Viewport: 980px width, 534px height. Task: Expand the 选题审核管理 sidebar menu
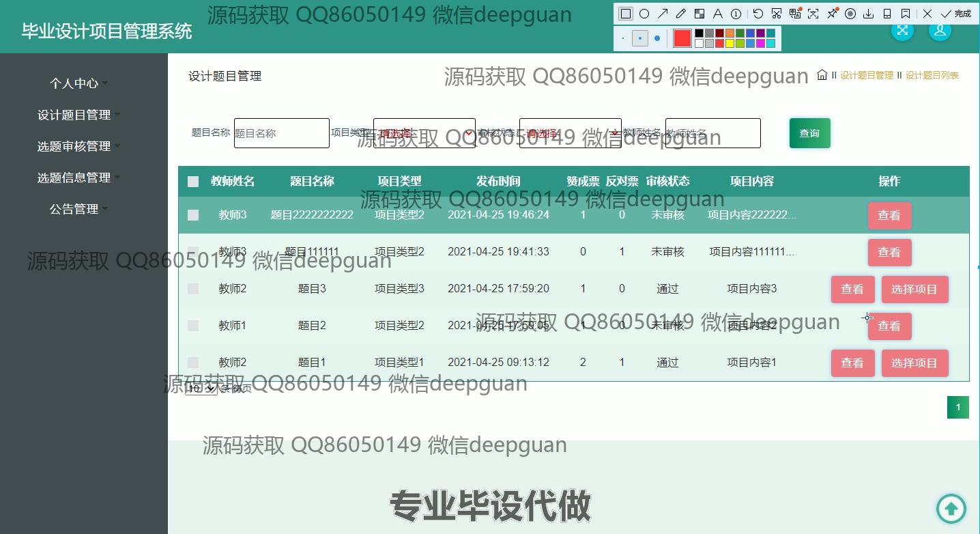[x=74, y=146]
